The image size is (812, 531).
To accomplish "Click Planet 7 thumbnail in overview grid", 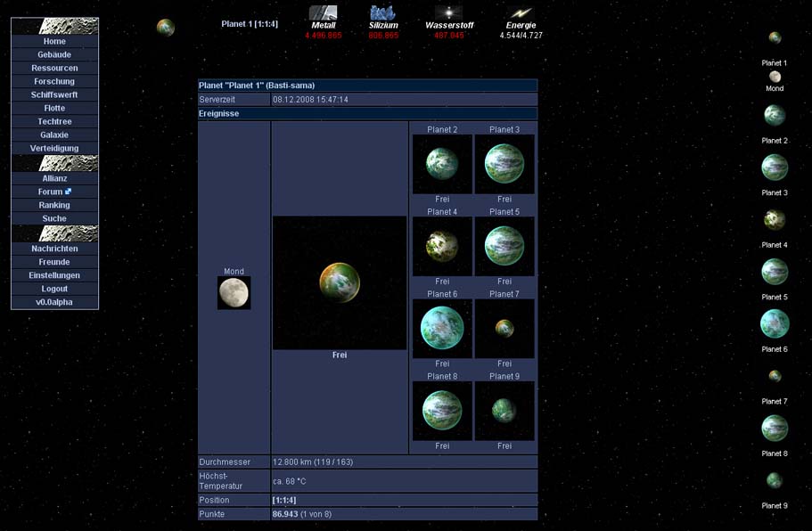I will tap(504, 328).
